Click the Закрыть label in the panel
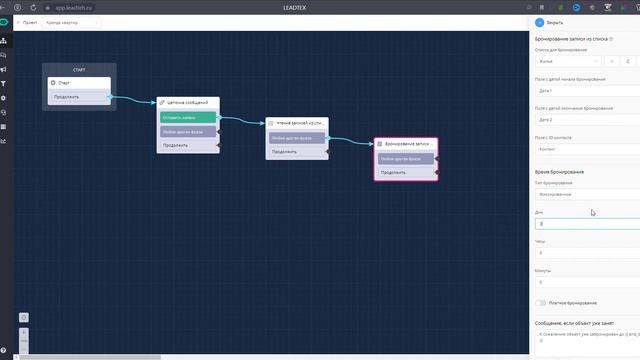The image size is (640, 360). click(555, 23)
